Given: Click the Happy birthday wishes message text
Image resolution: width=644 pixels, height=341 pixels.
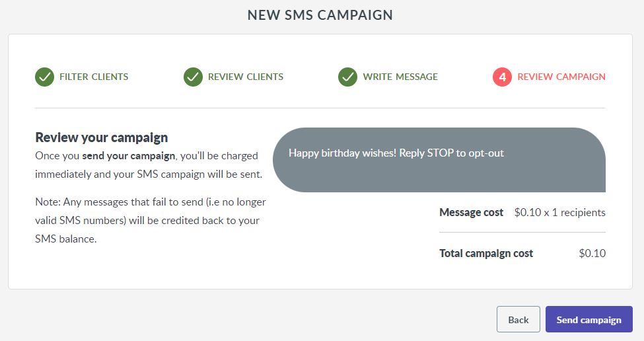Looking at the screenshot, I should pos(396,153).
